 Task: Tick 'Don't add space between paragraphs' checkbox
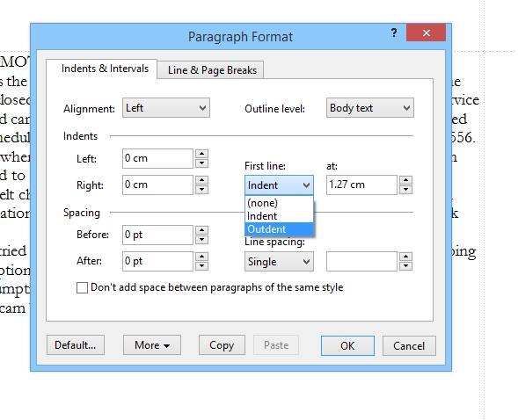(82, 287)
